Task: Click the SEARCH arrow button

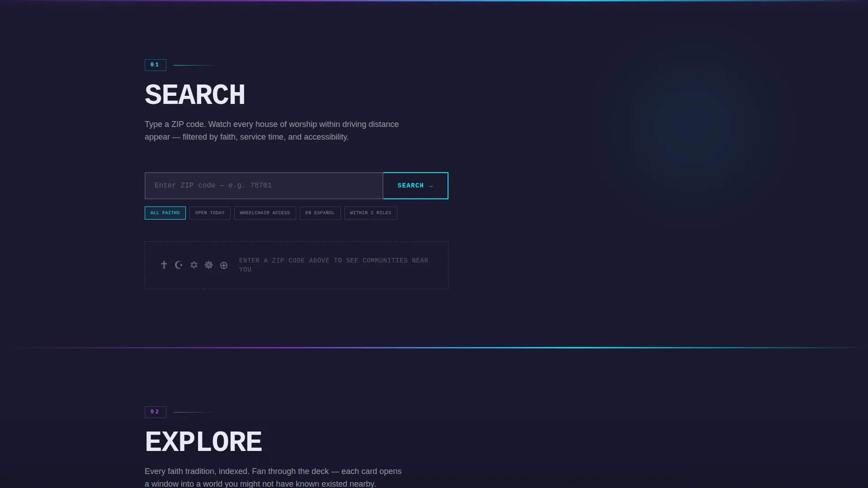Action: click(415, 186)
